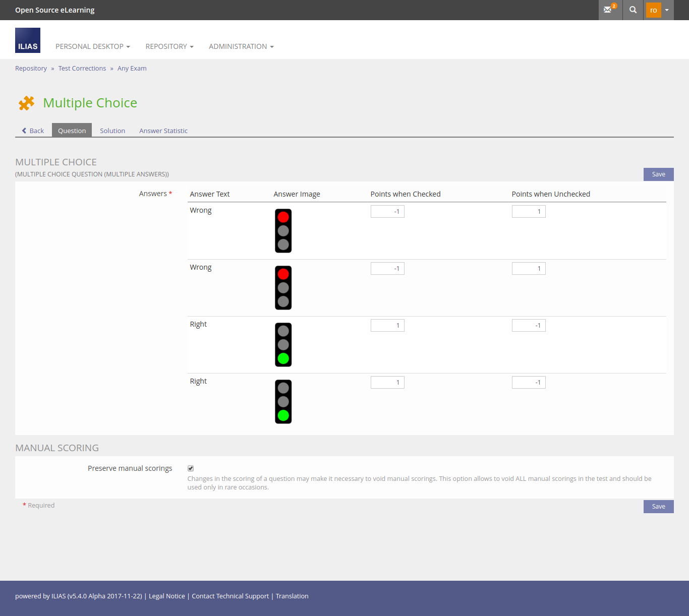Screen dimensions: 689x616
Task: Expand the Administration menu
Action: pyautogui.click(x=241, y=46)
